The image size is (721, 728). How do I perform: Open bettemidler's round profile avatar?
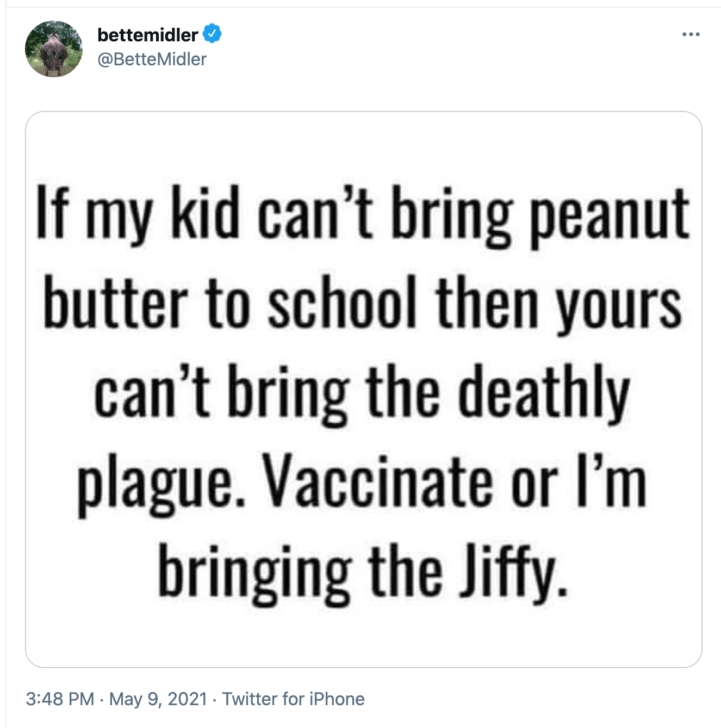click(54, 49)
